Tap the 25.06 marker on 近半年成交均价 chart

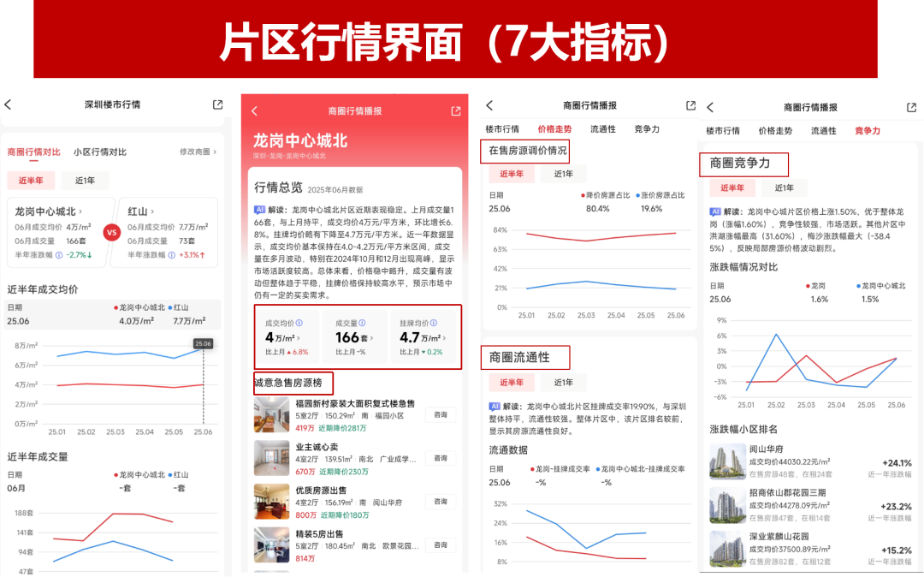pos(204,343)
